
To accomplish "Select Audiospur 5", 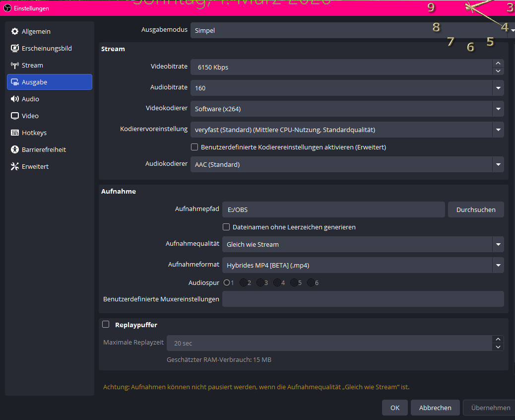I will tap(294, 282).
